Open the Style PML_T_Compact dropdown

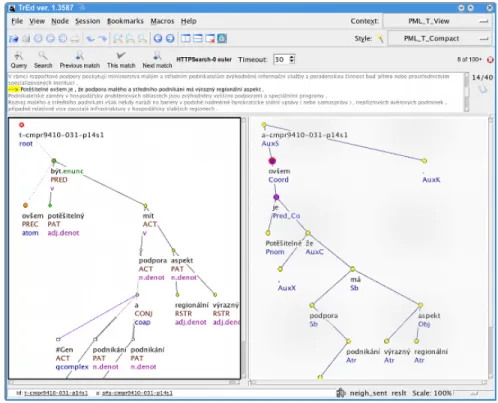[440, 39]
